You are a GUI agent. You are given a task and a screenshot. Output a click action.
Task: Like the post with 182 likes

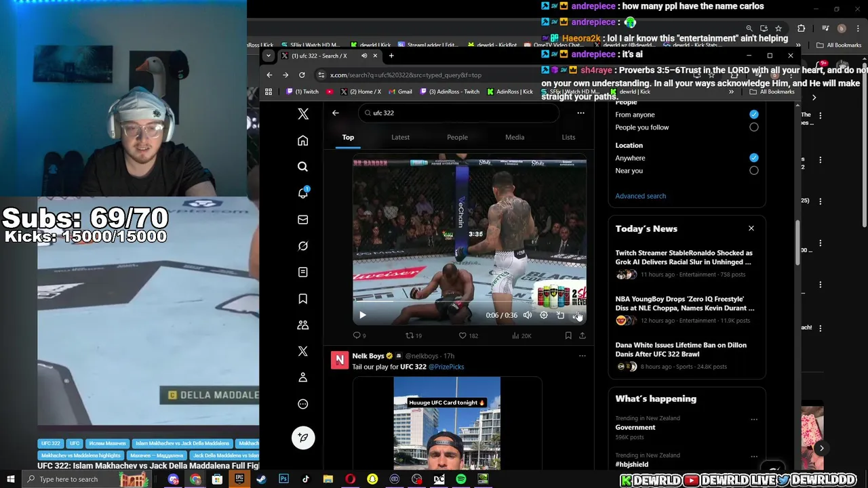point(468,335)
